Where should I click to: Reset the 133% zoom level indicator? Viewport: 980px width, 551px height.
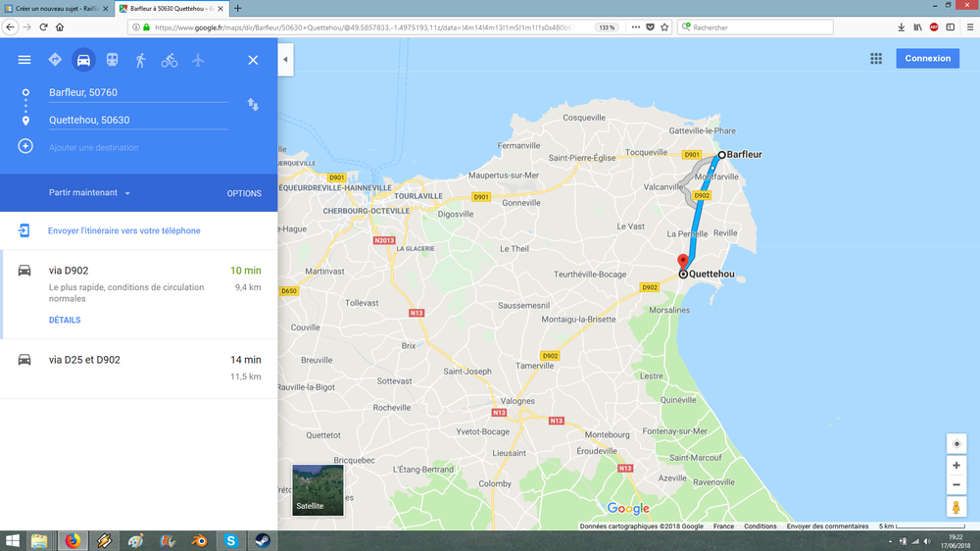tap(607, 27)
